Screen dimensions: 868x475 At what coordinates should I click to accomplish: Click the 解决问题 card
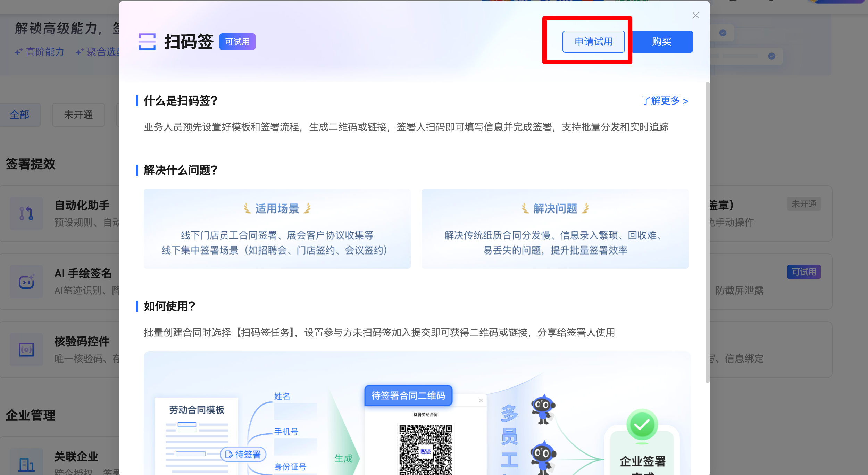pos(555,229)
